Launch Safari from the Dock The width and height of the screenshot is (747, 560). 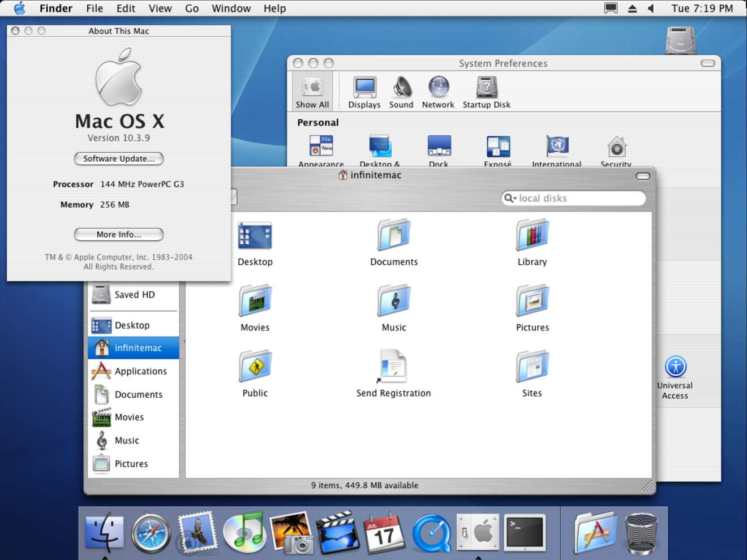click(x=149, y=532)
